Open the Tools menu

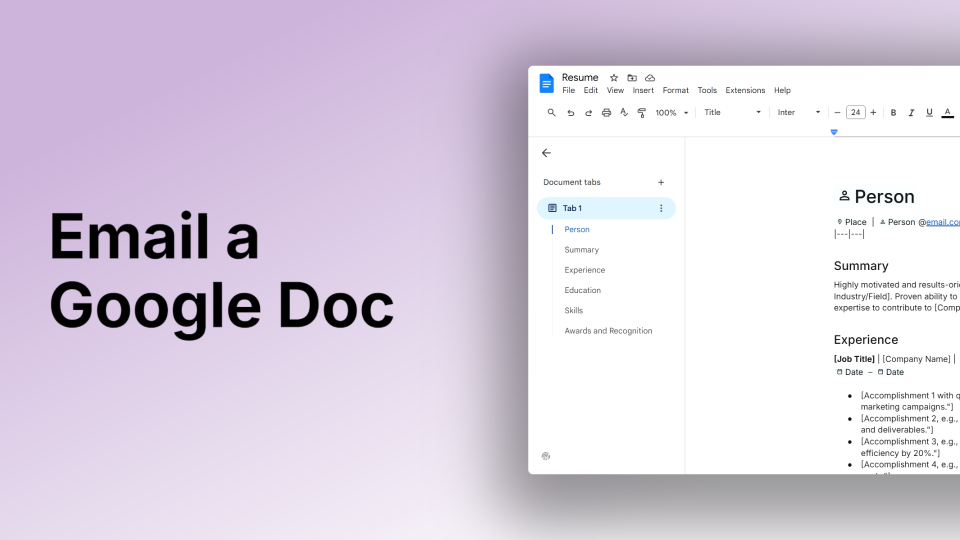coord(707,91)
